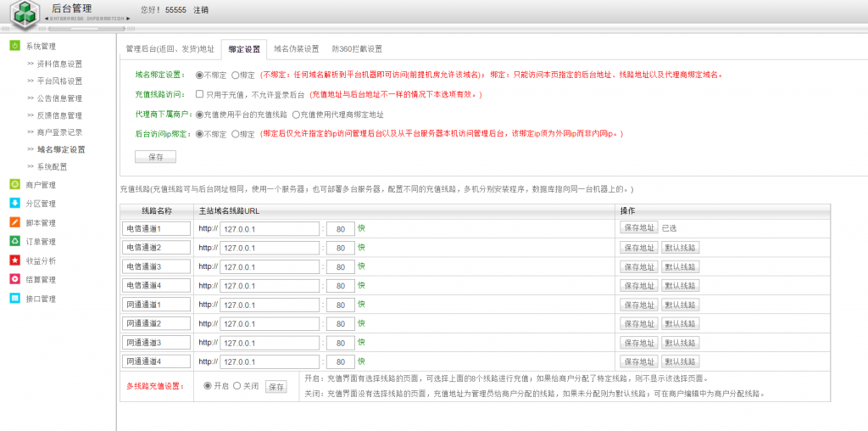Click the pink 结算管理 icon
Image resolution: width=868 pixels, height=431 pixels.
(14, 279)
